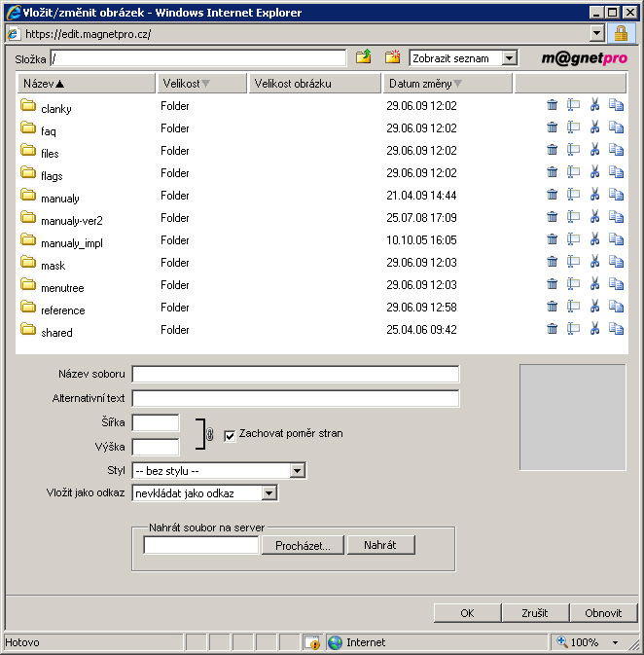Click the go up one folder icon
644x655 pixels.
[364, 57]
